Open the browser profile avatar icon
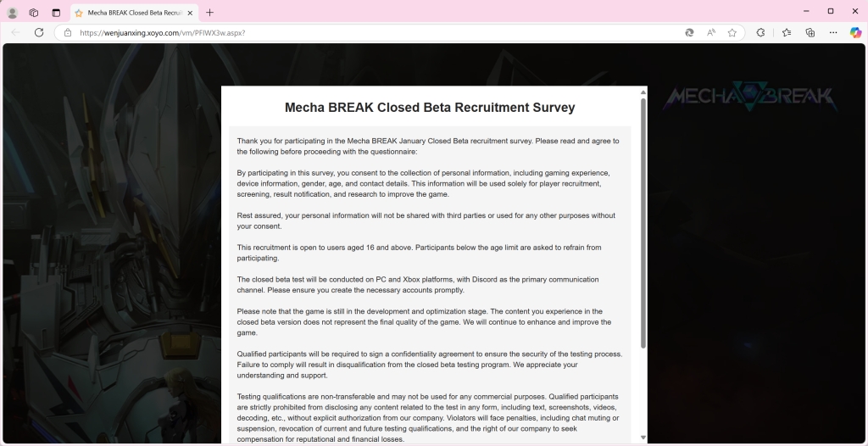 tap(12, 12)
